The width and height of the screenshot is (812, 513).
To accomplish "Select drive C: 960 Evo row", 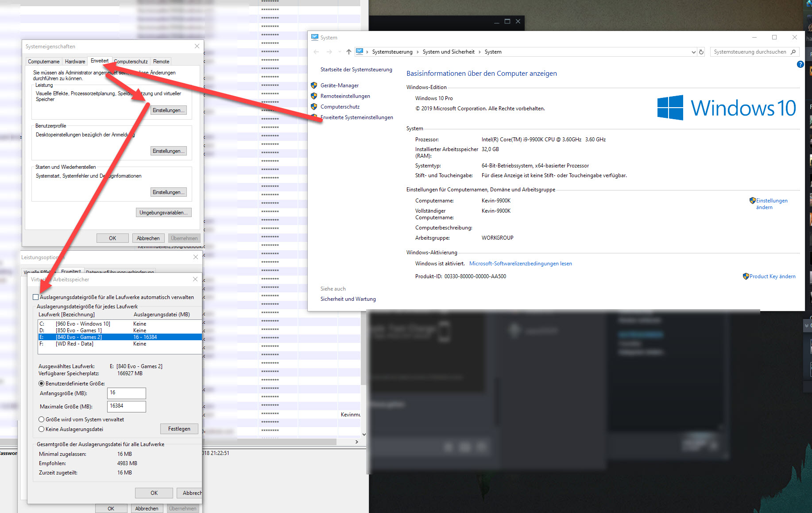I will [120, 324].
